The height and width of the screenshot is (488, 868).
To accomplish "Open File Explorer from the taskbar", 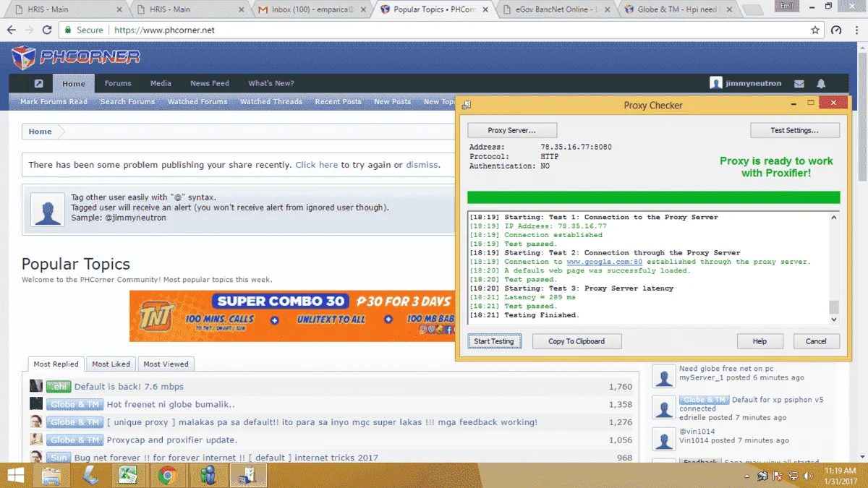I will [51, 475].
